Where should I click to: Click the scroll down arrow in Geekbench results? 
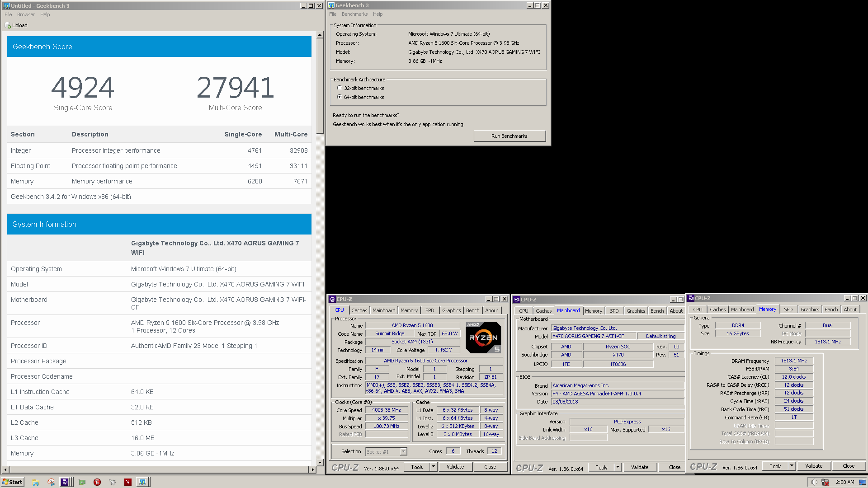320,463
